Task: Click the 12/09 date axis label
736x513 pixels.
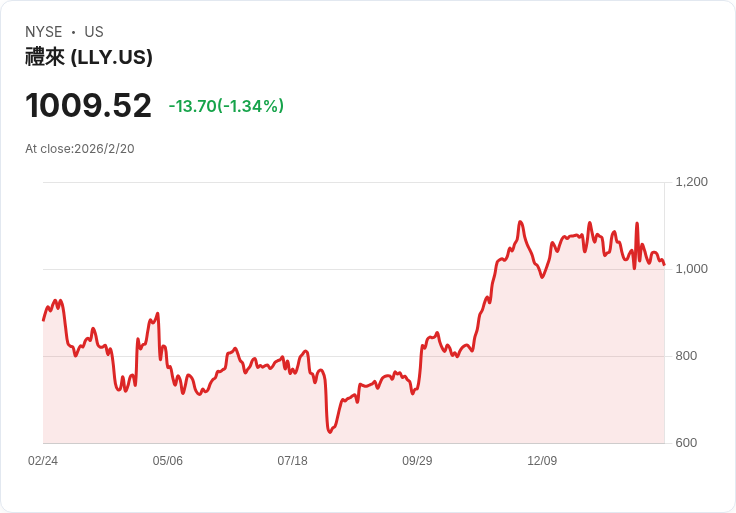Action: (541, 461)
